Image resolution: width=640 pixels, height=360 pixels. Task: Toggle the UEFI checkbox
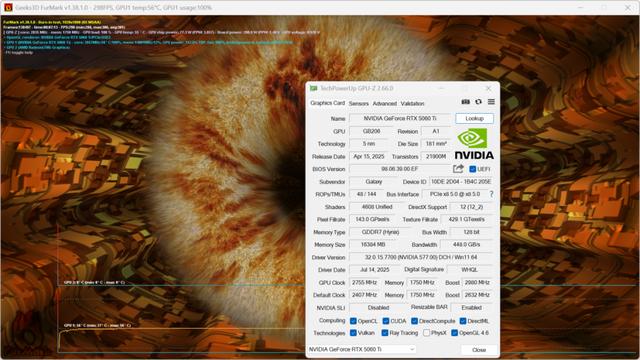pyautogui.click(x=472, y=169)
